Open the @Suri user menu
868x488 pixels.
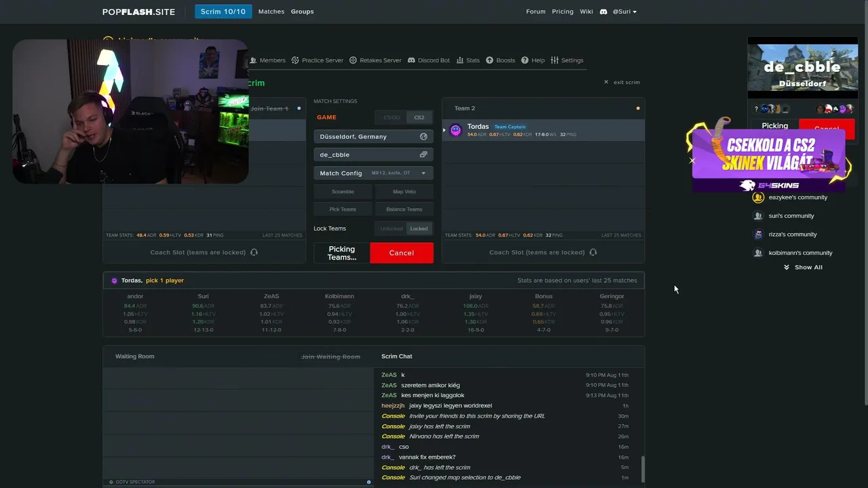coord(625,12)
